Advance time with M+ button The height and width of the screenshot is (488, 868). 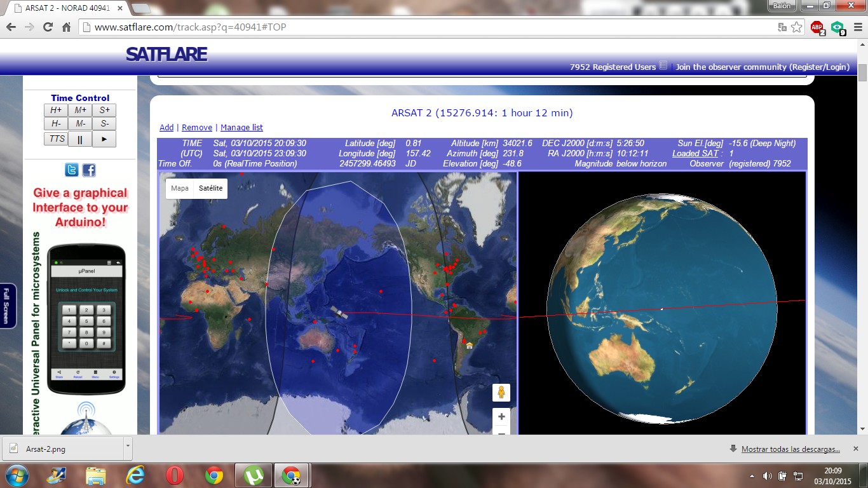click(80, 110)
